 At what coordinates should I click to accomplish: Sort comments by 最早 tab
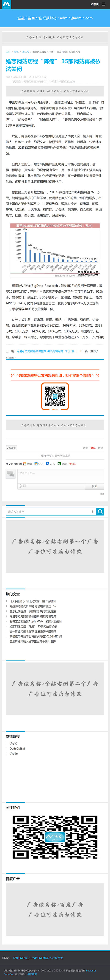click(93, 448)
